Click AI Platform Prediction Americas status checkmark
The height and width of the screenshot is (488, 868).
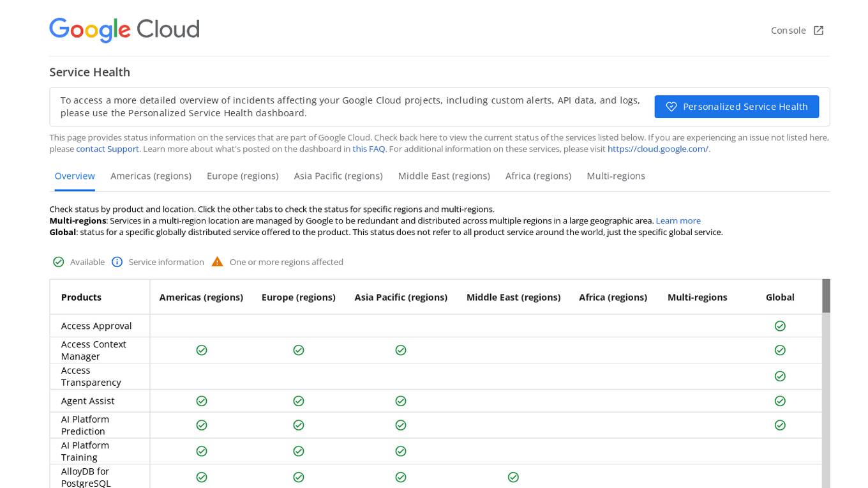coord(202,425)
